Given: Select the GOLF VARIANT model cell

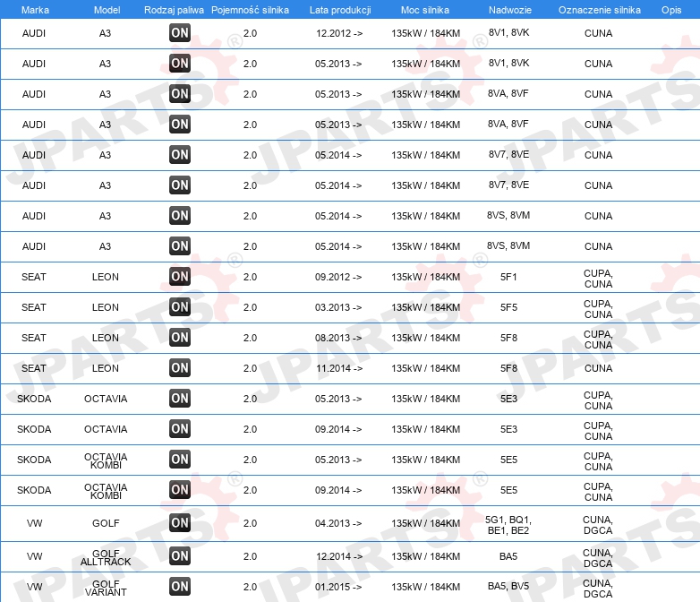Looking at the screenshot, I should pos(106,588).
